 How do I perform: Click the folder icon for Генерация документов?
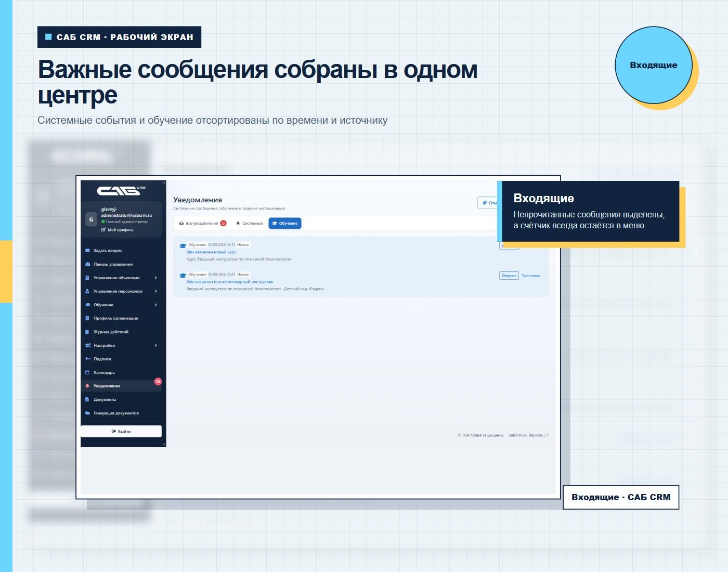pyautogui.click(x=87, y=413)
